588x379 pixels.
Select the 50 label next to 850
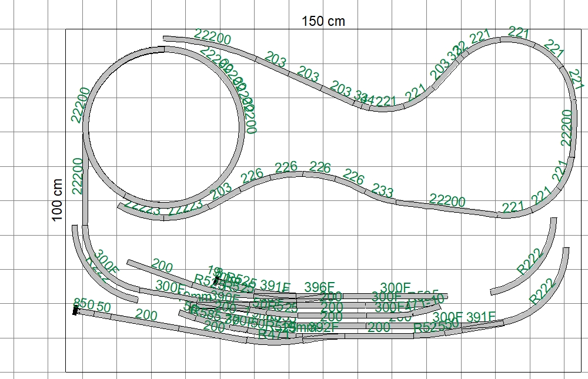[x=103, y=307]
